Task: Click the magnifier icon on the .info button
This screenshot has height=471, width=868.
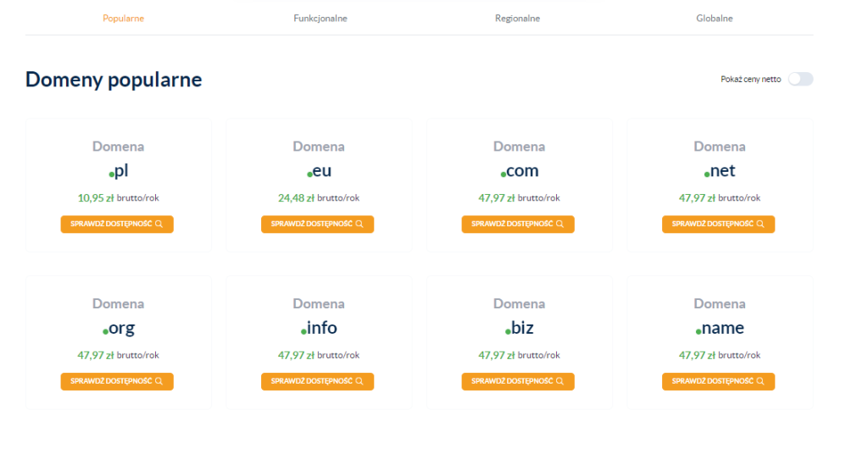Action: tap(359, 381)
